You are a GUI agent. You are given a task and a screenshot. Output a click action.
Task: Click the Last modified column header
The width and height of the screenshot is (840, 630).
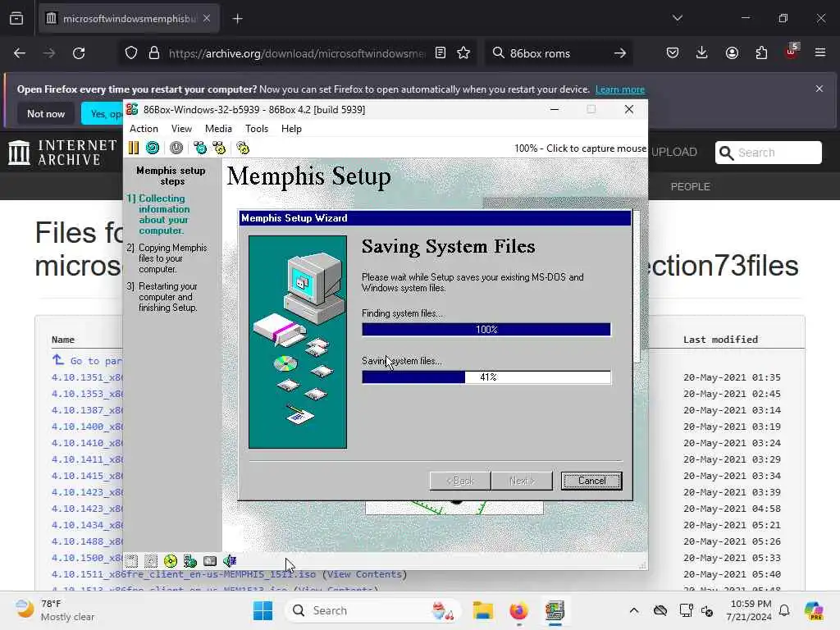720,340
